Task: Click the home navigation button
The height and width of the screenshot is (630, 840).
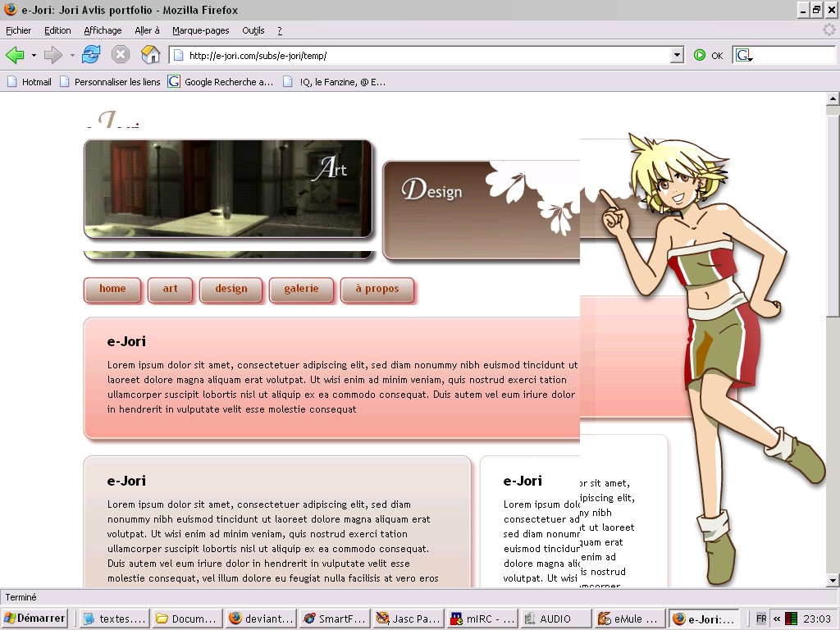Action: [x=112, y=290]
